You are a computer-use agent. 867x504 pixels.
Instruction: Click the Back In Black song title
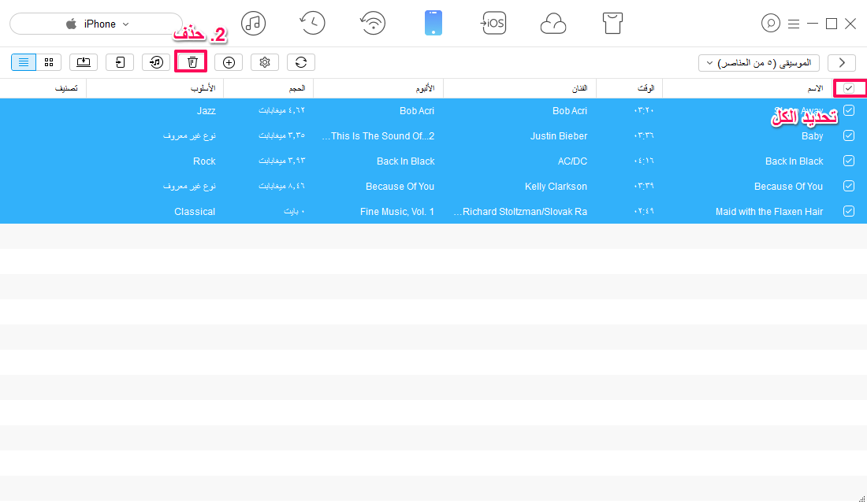point(794,161)
